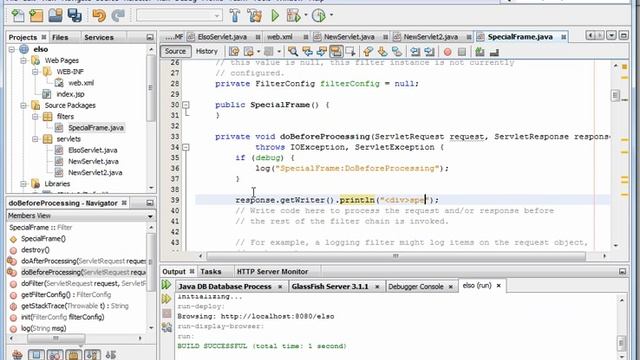
Task: Start macro recording with red circle icon
Action: tap(448, 52)
